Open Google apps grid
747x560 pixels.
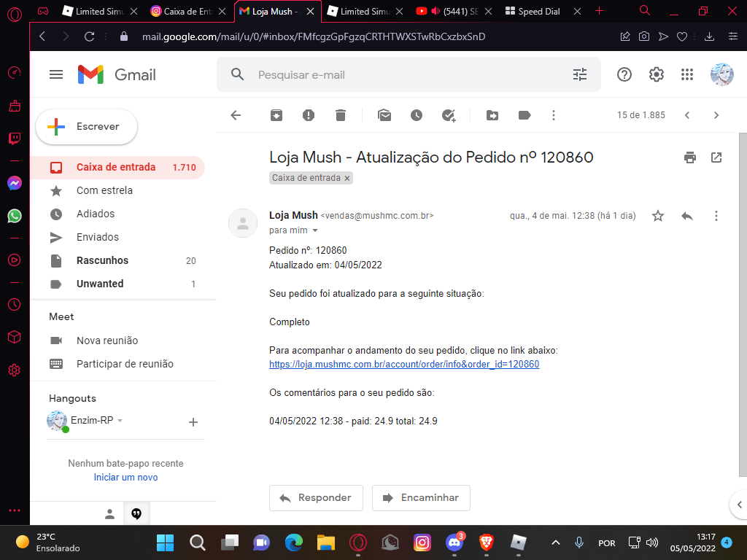[687, 75]
